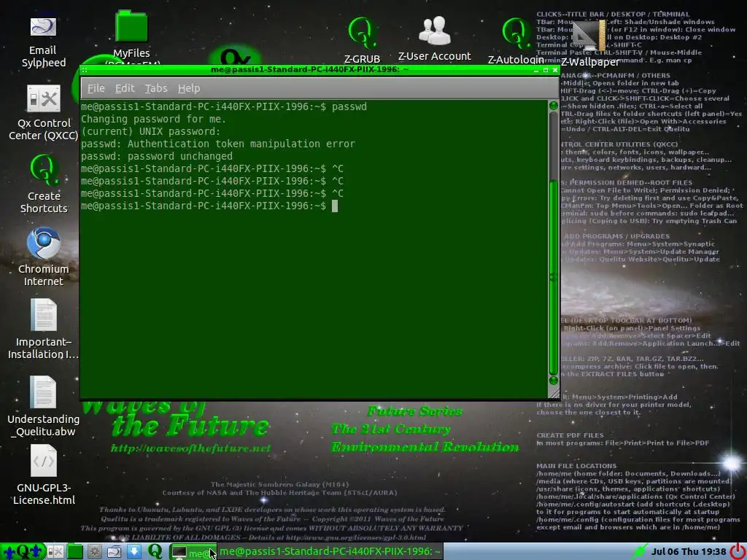Click the 'Authentication token manipulation error' line
Screen dimensions: 747x560
(217, 144)
